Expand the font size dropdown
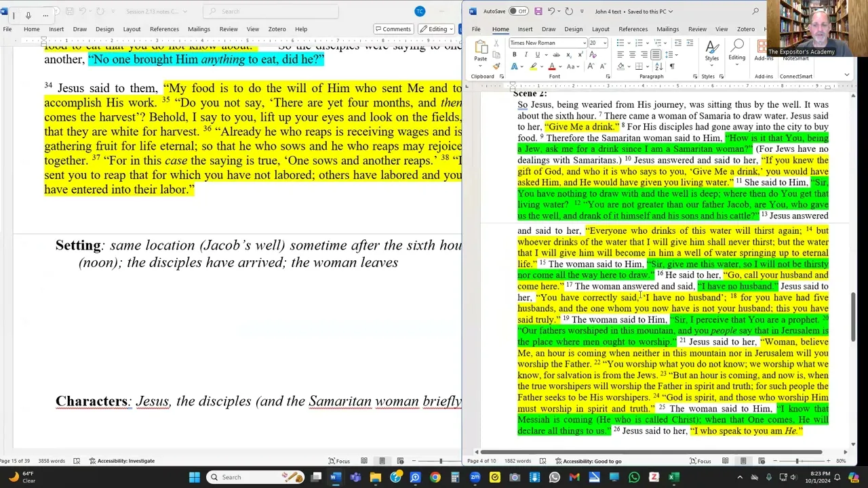 tap(605, 43)
